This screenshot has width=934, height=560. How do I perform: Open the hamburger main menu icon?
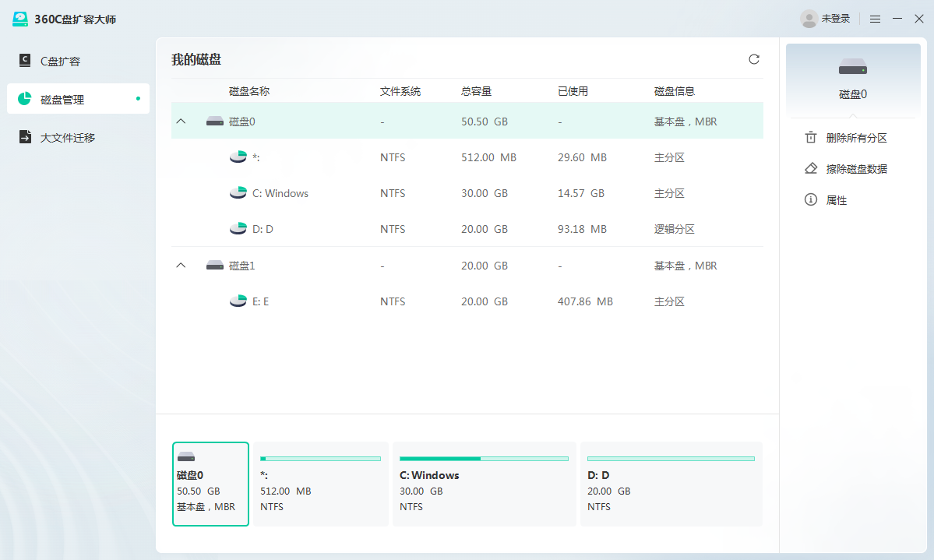tap(876, 19)
